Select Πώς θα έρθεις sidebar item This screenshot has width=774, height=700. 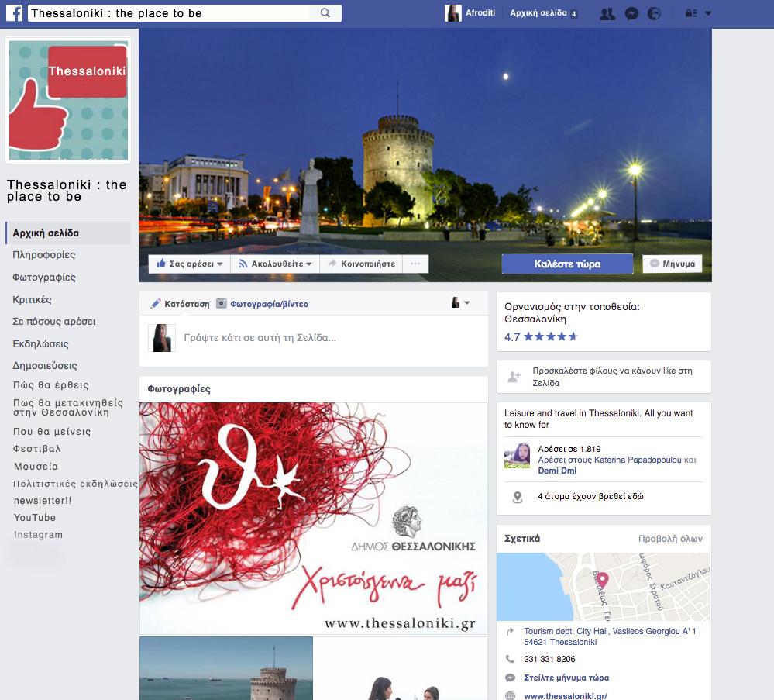[51, 385]
